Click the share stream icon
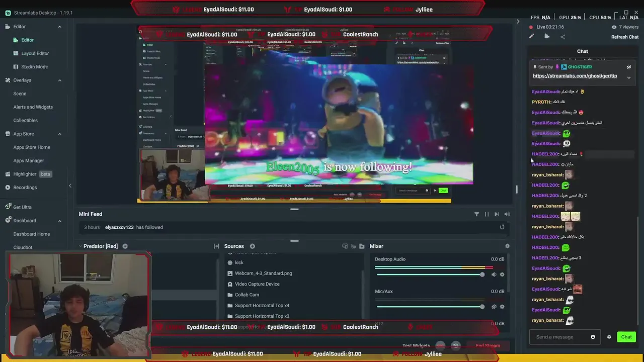Viewport: 644px width, 362px height. [x=562, y=36]
